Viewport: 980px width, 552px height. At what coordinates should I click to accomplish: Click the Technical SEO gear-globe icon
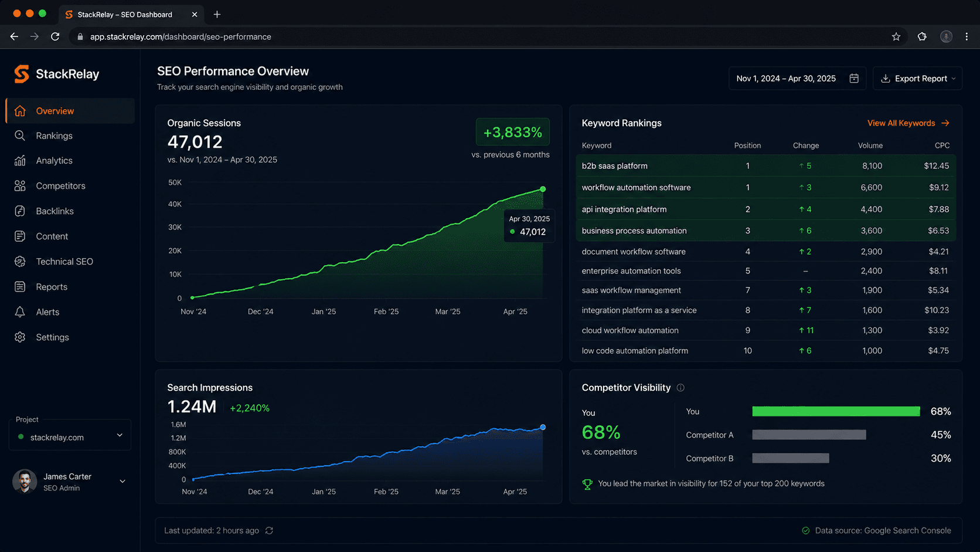click(x=20, y=262)
